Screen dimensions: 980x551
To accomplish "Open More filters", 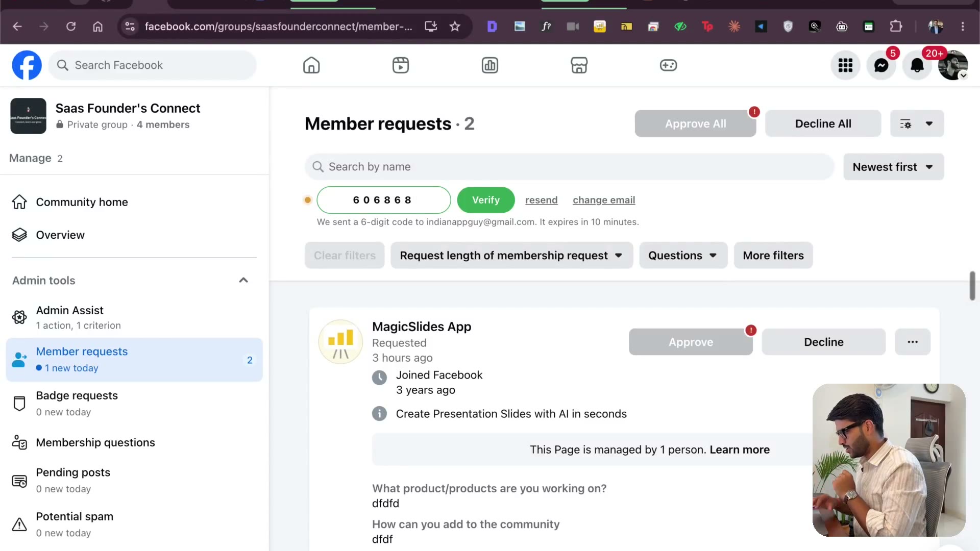I will click(773, 255).
